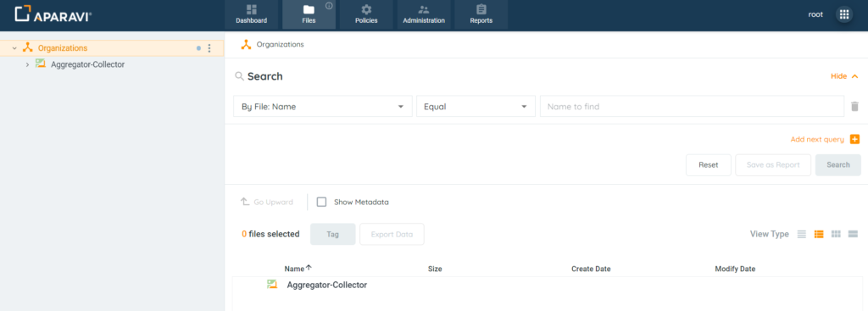Click the Organizations breadcrumb icon
Screen dimensions: 868x311
[247, 44]
